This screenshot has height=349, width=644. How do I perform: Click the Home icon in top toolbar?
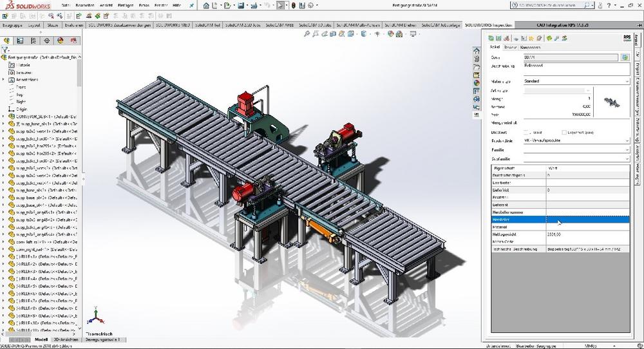point(206,6)
